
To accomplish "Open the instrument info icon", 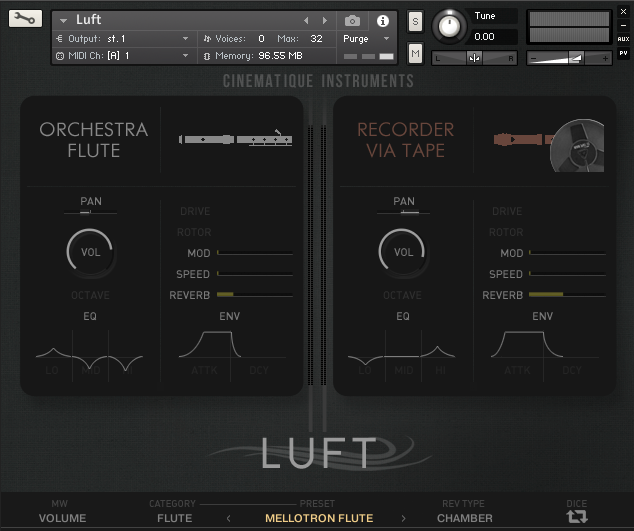I will (383, 21).
